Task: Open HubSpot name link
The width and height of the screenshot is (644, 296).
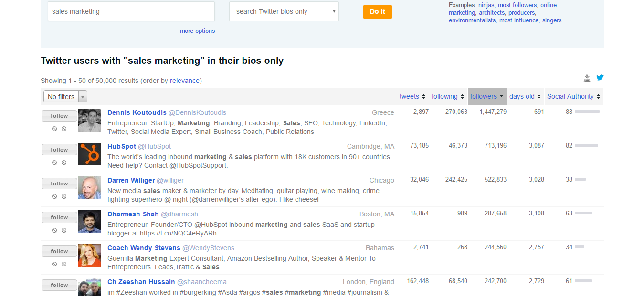Action: click(x=122, y=146)
